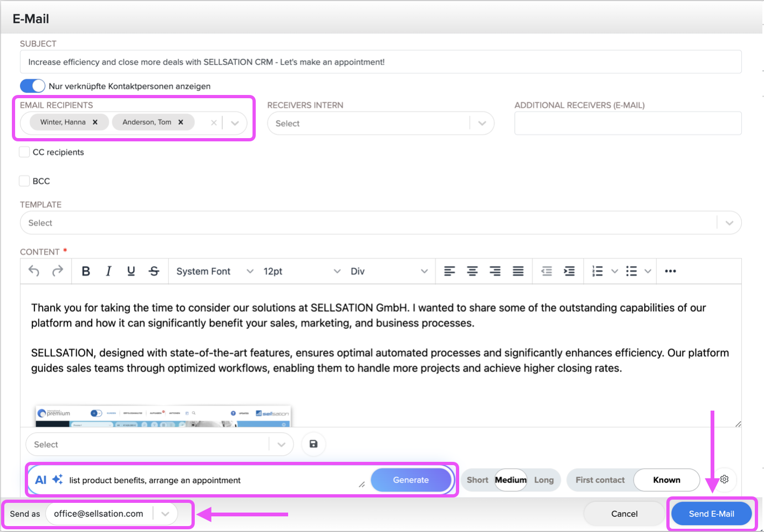This screenshot has width=764, height=532.
Task: Toggle italic formatting
Action: (x=108, y=271)
